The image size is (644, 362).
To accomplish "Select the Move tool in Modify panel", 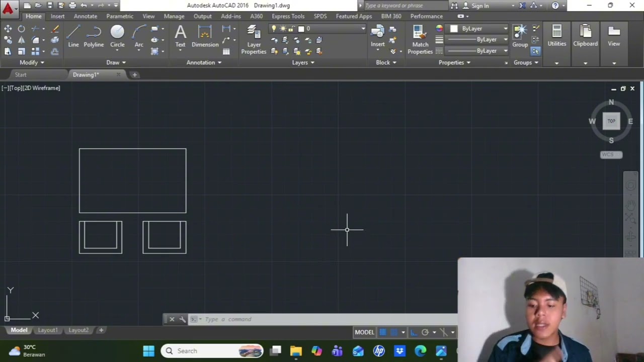I will (x=8, y=29).
